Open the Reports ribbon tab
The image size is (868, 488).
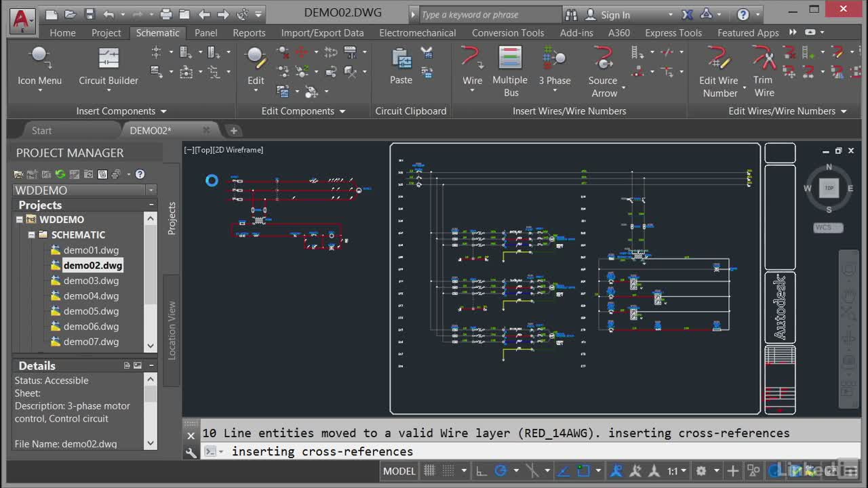[x=249, y=33]
